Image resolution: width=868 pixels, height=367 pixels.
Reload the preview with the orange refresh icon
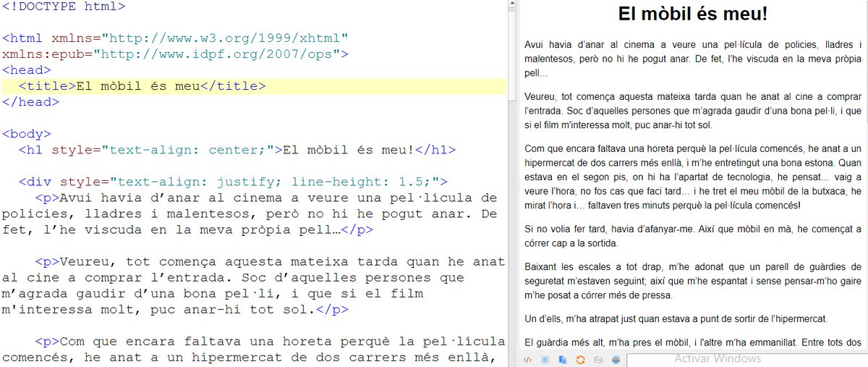click(580, 359)
